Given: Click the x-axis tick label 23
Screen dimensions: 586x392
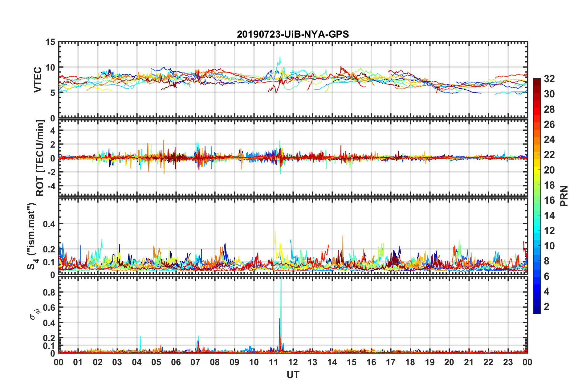Looking at the screenshot, I should click(508, 362).
